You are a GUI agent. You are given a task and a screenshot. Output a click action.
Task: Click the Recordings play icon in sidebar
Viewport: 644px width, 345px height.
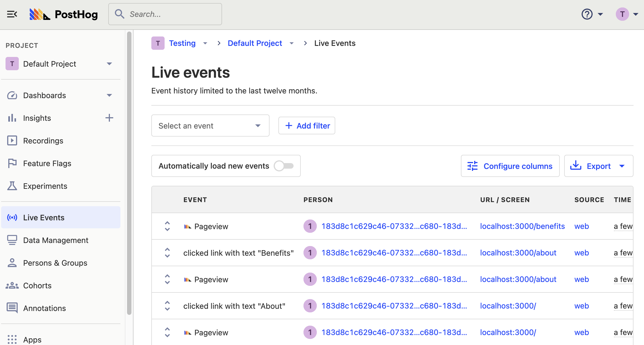12,141
